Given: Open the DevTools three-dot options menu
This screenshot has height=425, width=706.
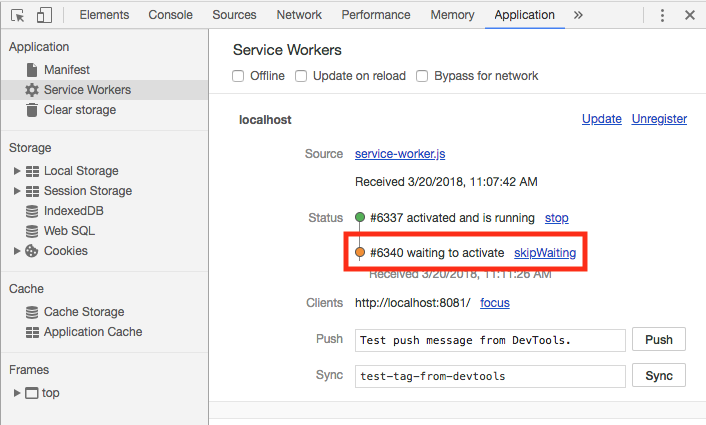Looking at the screenshot, I should pos(662,15).
